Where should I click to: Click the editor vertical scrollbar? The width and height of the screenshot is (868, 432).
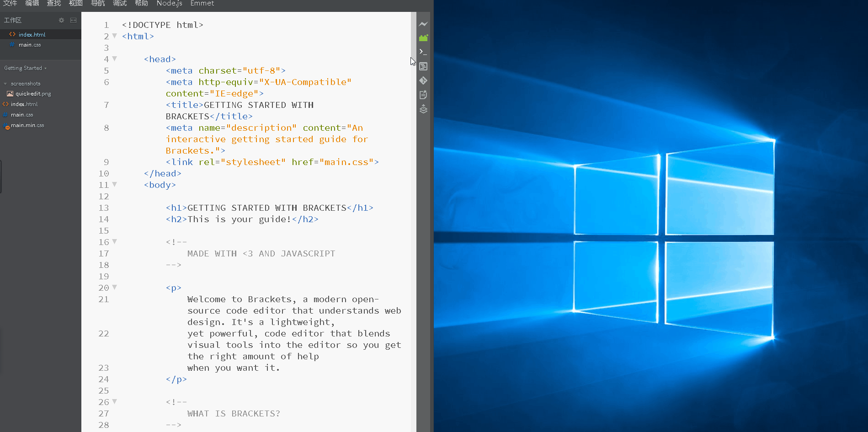414,222
